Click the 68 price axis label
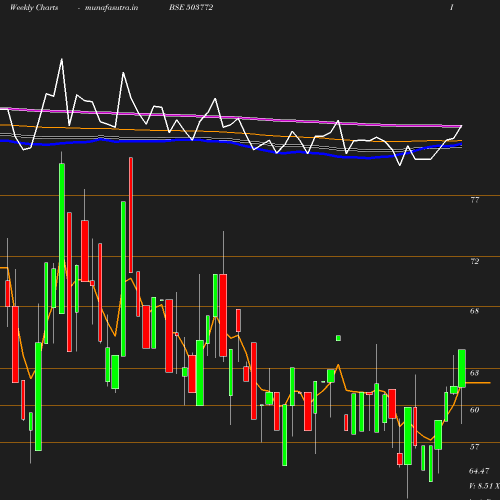500x500 pixels. [474, 311]
